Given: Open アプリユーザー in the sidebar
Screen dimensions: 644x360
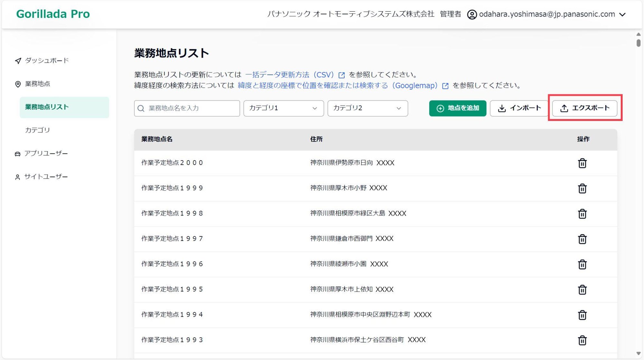Looking at the screenshot, I should [46, 153].
